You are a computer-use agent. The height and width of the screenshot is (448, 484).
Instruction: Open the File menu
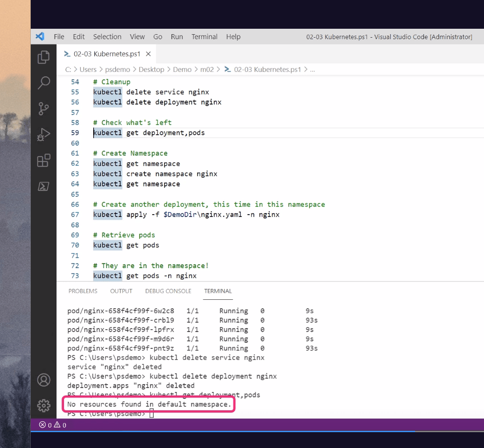pos(59,37)
